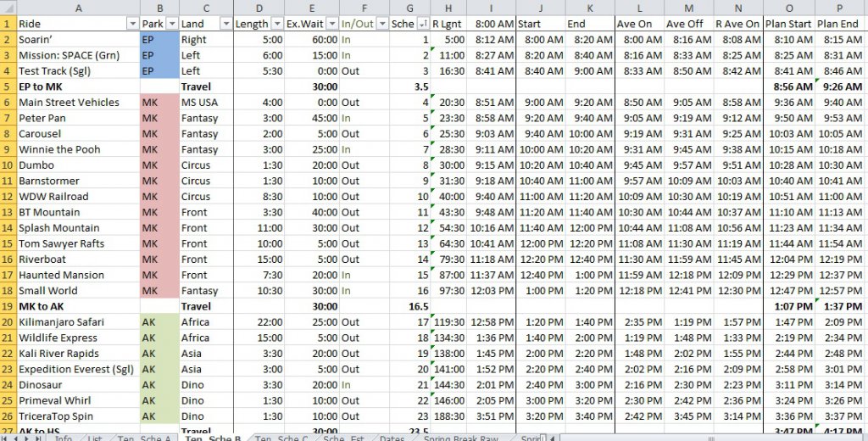Select the Asia land cell for Kali River Rapids
The width and height of the screenshot is (868, 441).
pos(206,354)
